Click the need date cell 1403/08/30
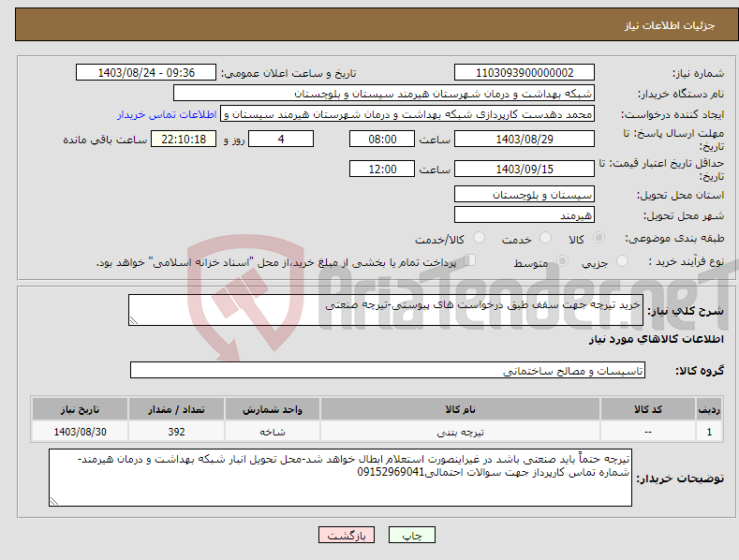This screenshot has height=560, width=739. [81, 432]
